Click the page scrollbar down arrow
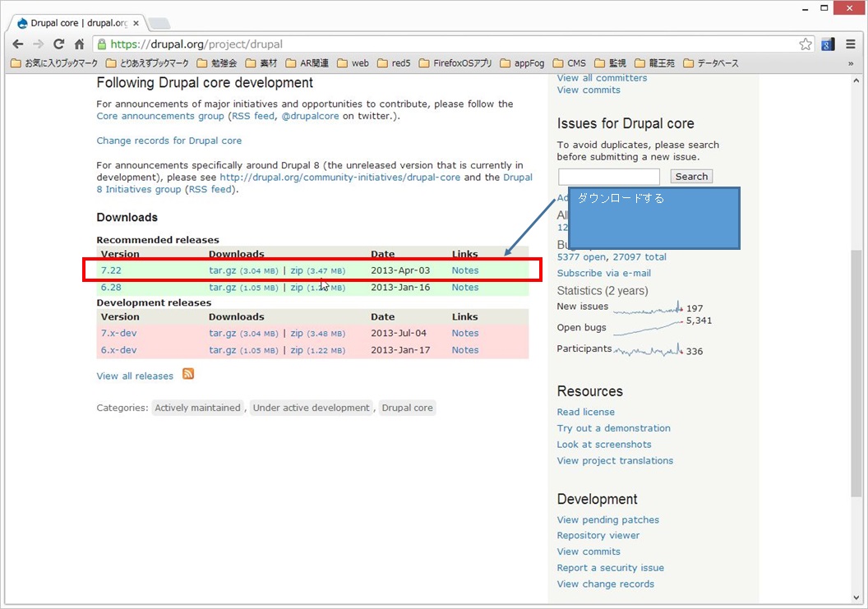The height and width of the screenshot is (609, 868). pos(856,597)
